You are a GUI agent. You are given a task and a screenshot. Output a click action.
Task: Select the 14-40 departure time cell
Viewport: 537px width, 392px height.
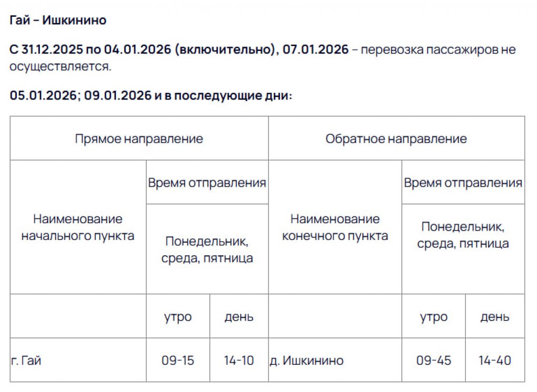click(x=495, y=361)
